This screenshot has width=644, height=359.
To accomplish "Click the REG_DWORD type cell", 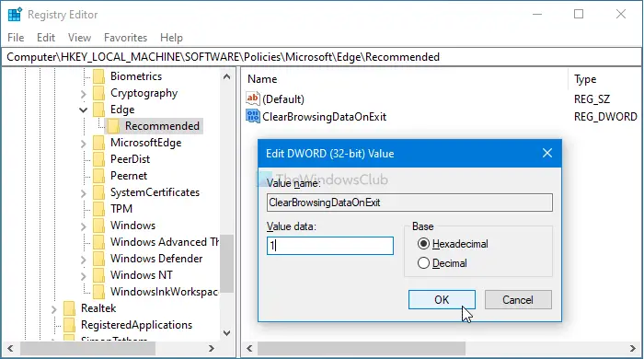I will [x=605, y=117].
